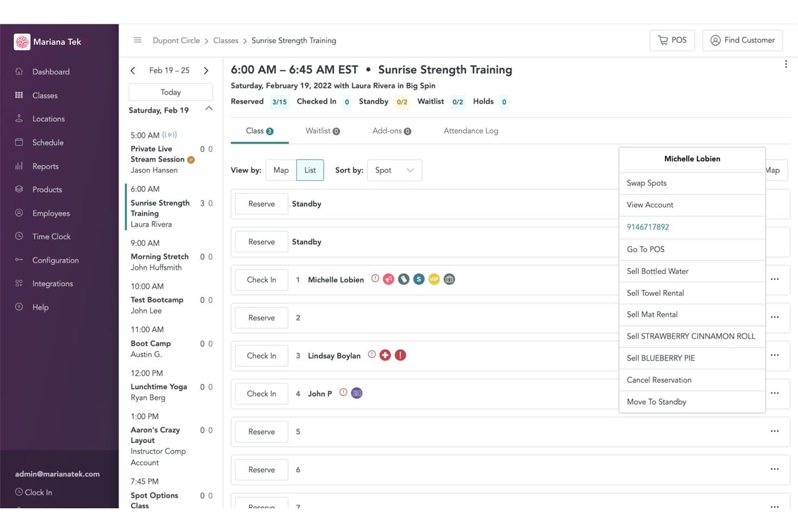The height and width of the screenshot is (532, 798).
Task: Open the Attendance Log tab
Action: pos(471,131)
